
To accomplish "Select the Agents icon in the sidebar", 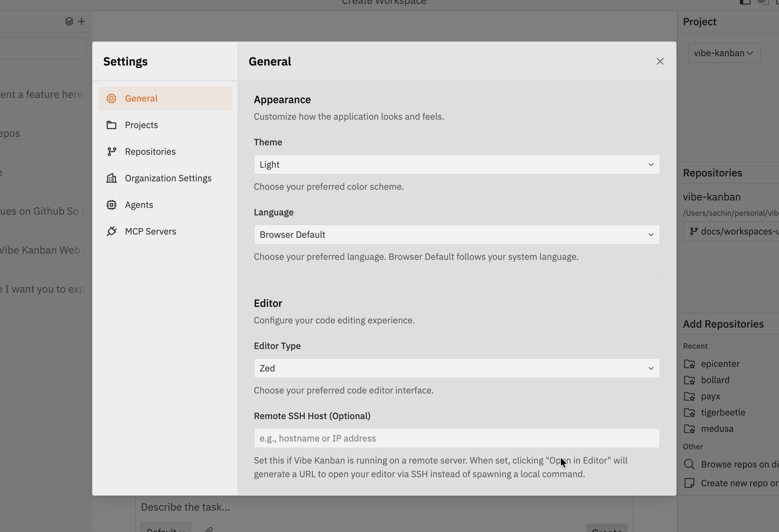I will 111,205.
